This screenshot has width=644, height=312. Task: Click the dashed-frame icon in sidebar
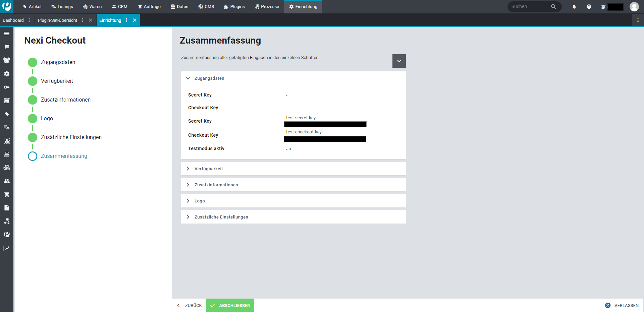[x=7, y=141]
